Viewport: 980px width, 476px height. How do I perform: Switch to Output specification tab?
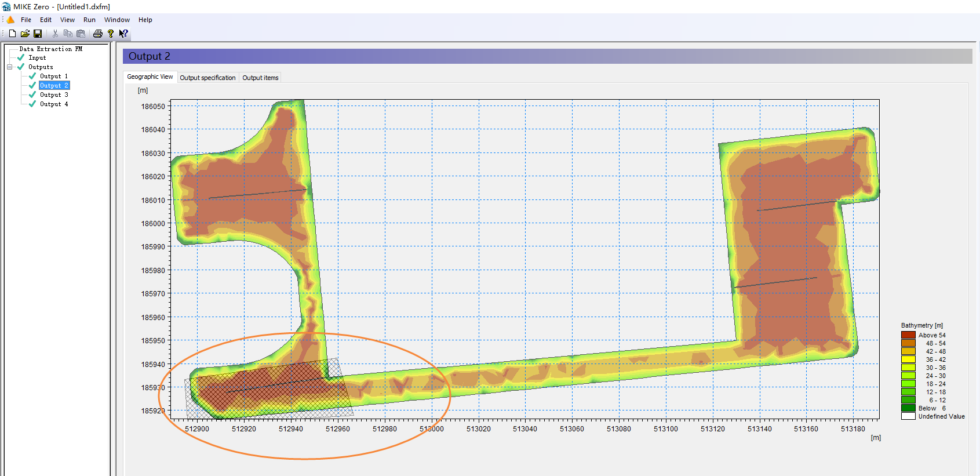(207, 78)
